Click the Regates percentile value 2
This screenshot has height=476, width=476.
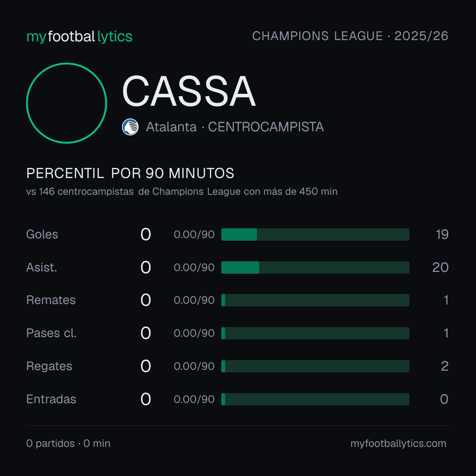pyautogui.click(x=445, y=366)
